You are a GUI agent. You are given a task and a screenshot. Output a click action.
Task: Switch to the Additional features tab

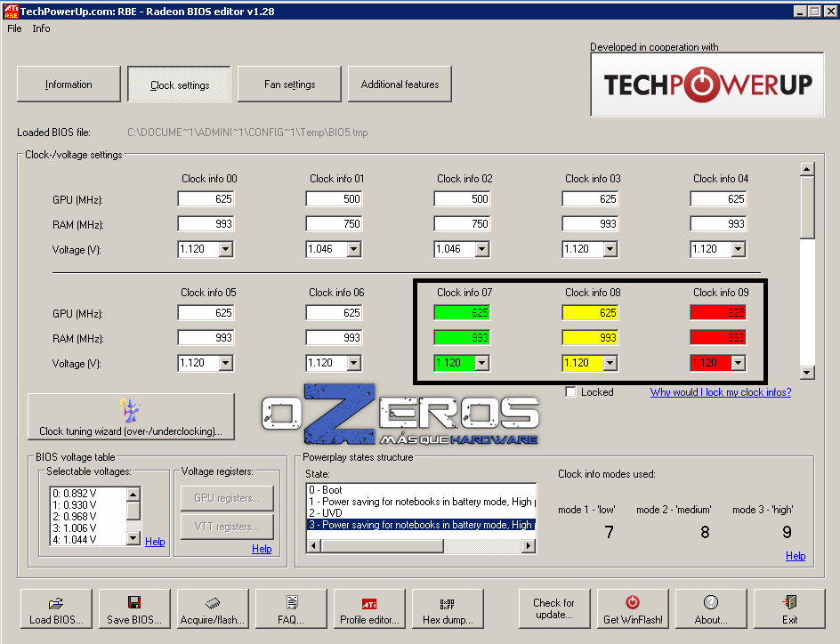click(400, 84)
